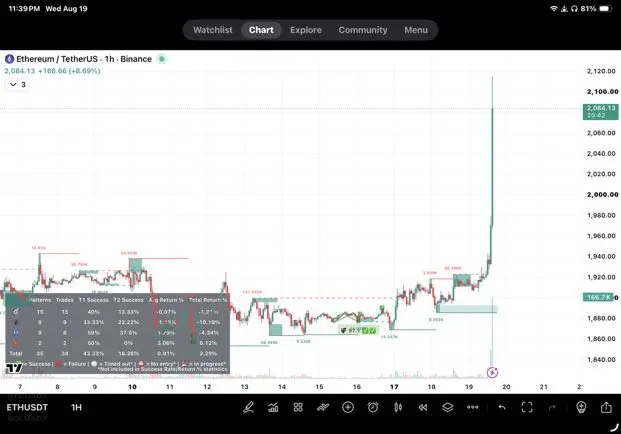Tap the green 87.1 pattern label

(x=358, y=330)
